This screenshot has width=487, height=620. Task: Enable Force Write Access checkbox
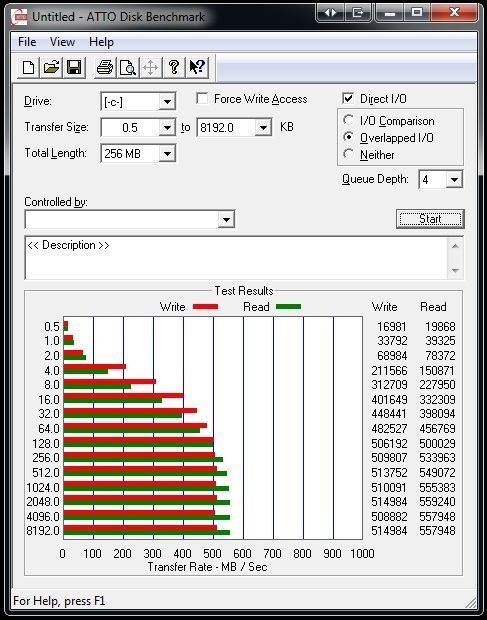[x=202, y=98]
